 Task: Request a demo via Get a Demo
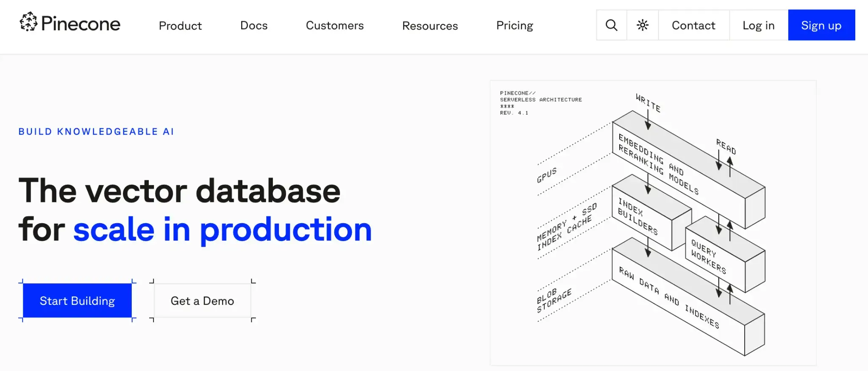(202, 301)
